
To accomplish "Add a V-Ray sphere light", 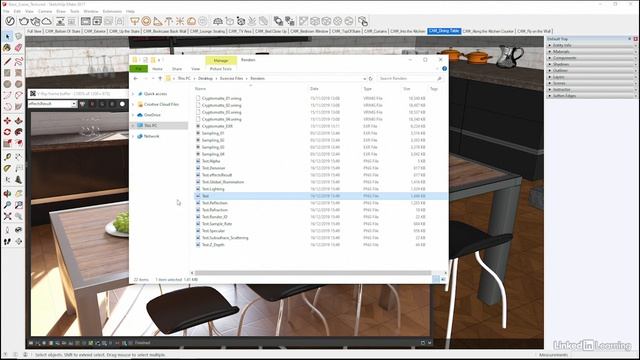I will coord(146,21).
